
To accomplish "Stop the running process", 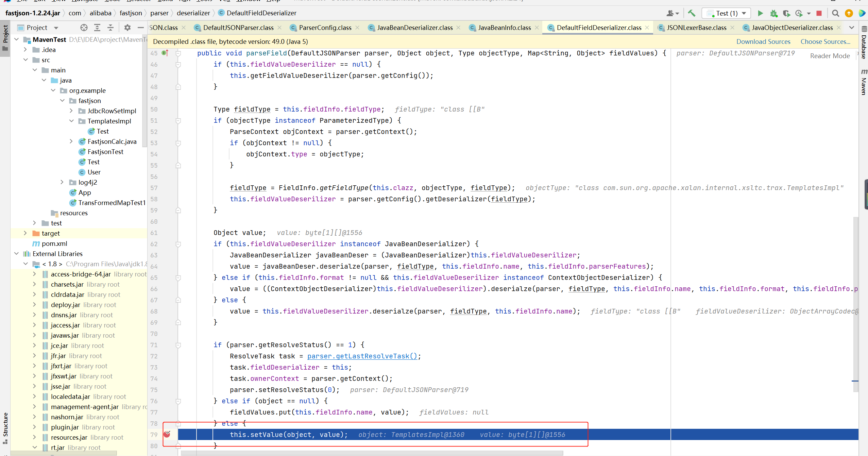I will [x=819, y=13].
